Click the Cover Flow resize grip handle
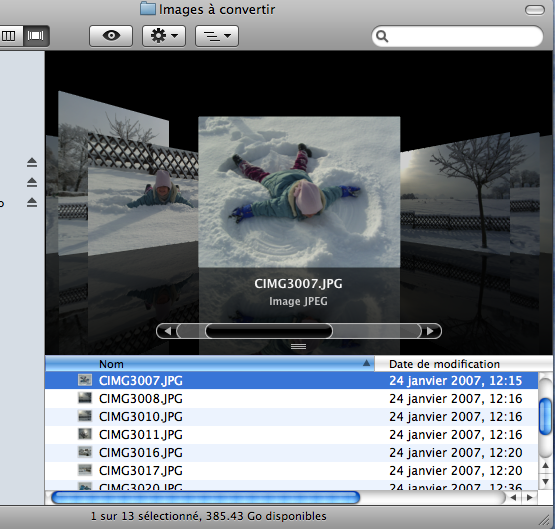The height and width of the screenshot is (529, 555). (x=298, y=346)
